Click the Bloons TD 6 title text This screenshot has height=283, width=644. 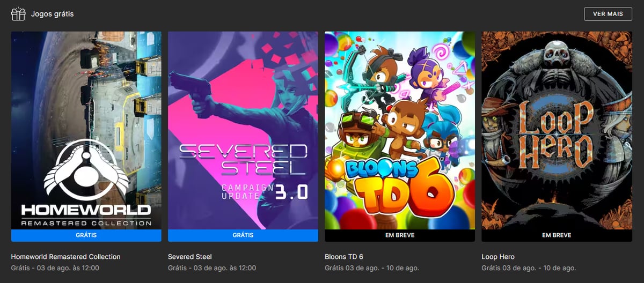pos(344,257)
